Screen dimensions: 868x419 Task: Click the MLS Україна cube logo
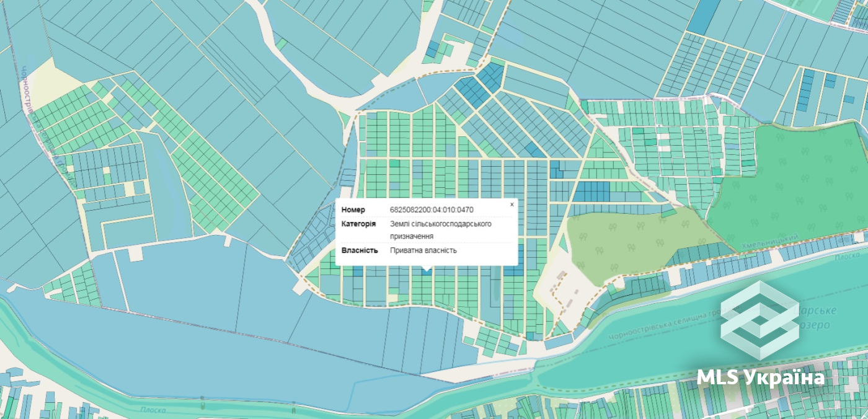coord(759,320)
